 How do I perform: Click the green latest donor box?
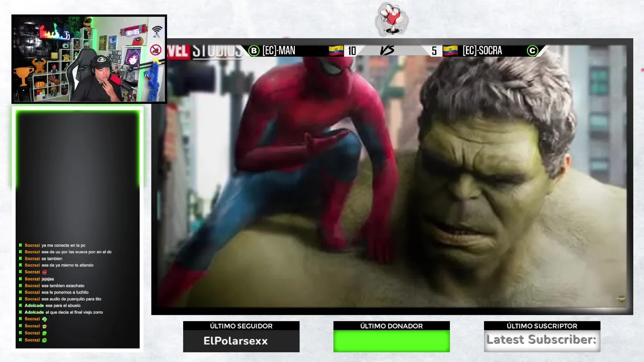(x=391, y=341)
